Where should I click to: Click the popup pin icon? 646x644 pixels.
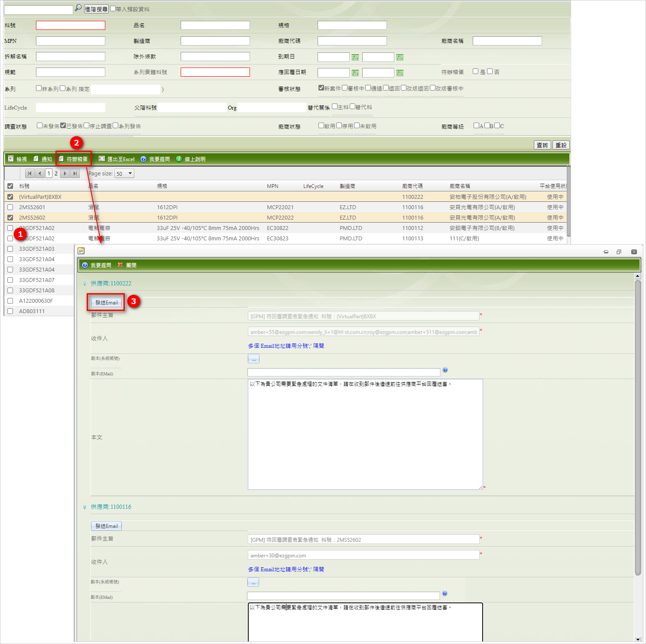(x=606, y=252)
